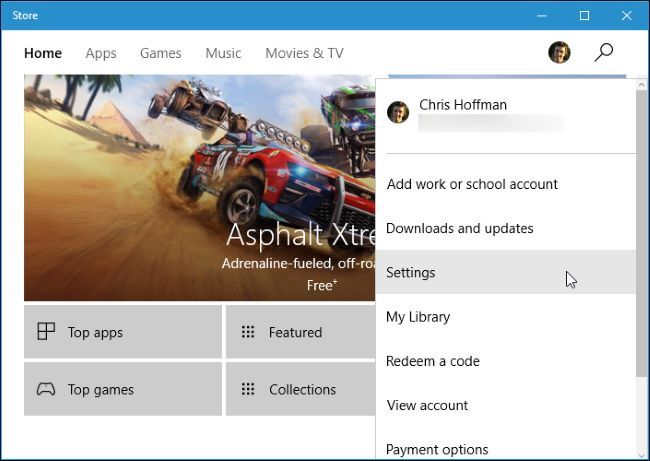
Task: Open My Library
Action: (x=505, y=316)
